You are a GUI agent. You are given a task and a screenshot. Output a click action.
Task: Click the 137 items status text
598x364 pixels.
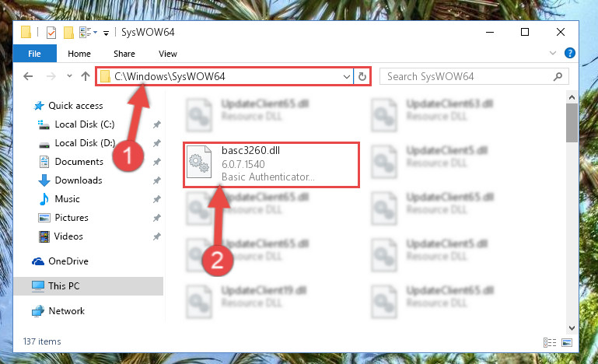(42, 341)
